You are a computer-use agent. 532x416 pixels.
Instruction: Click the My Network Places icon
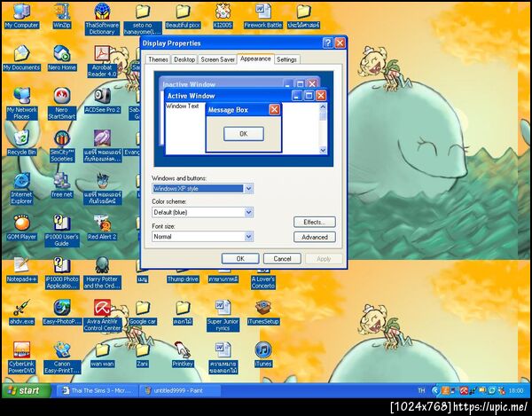[21, 104]
